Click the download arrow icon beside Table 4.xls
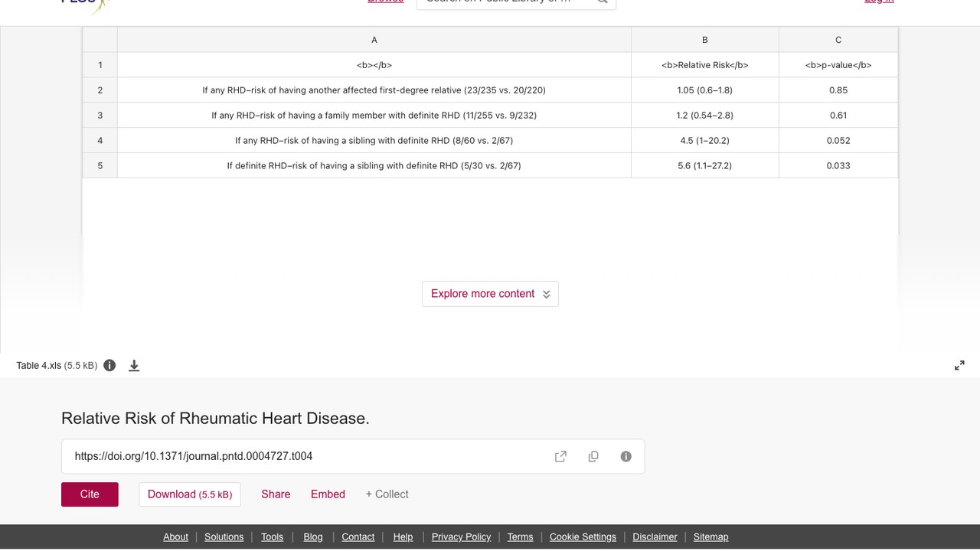Viewport: 980px width, 551px height. (x=134, y=365)
